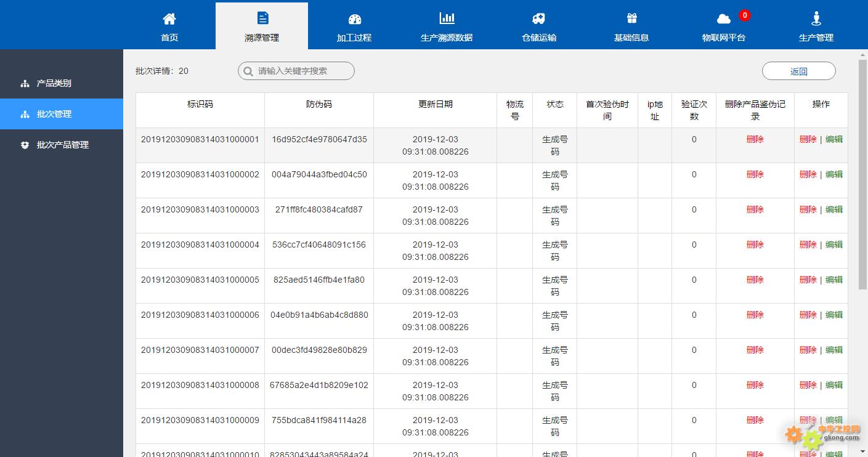This screenshot has height=457, width=868.
Task: Delete the record for row ending 000001
Action: (x=808, y=139)
